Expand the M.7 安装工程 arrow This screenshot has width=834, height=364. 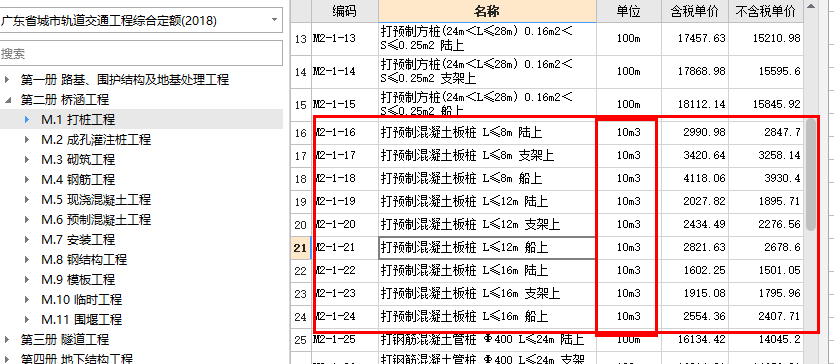[x=27, y=239]
